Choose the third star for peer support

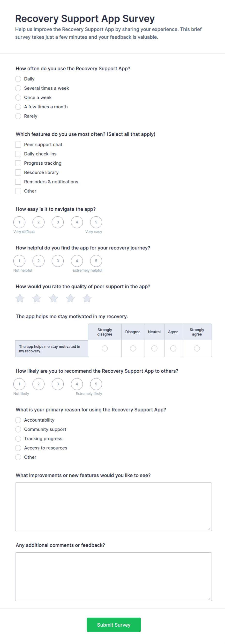pos(53,298)
